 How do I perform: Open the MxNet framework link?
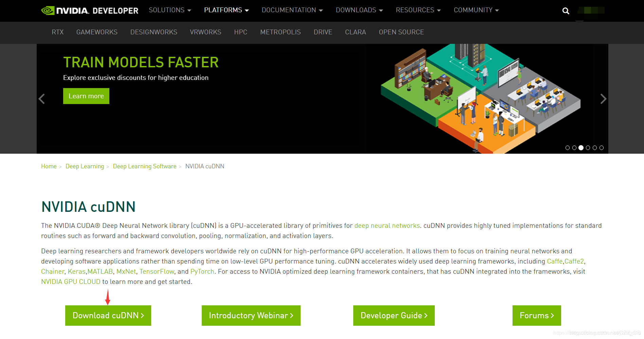tap(126, 271)
